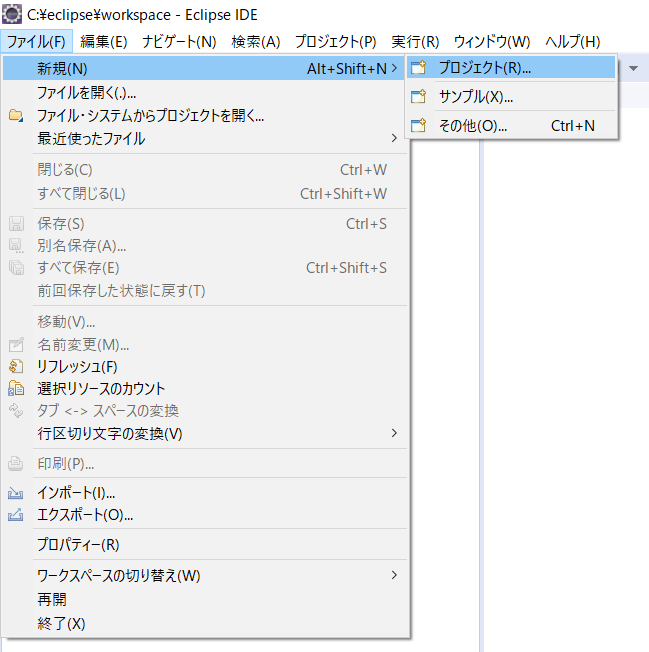Open the 編集(E) menu
Screen dimensions: 649x652
coord(104,41)
